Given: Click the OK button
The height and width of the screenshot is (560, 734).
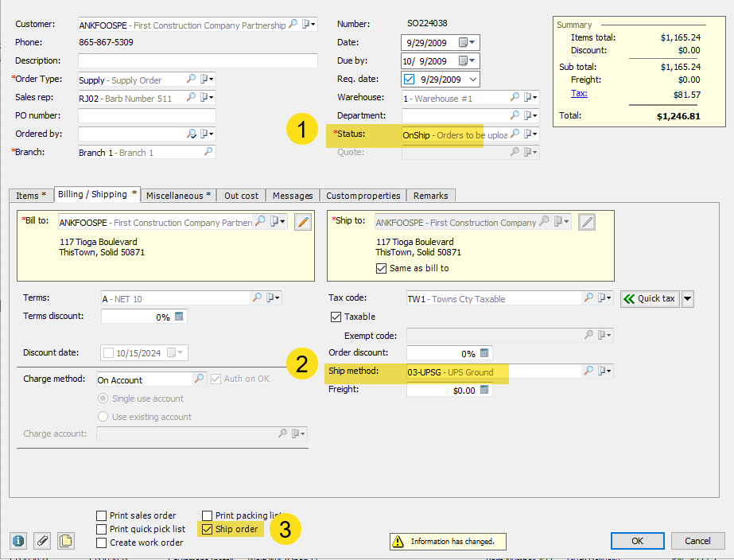Looking at the screenshot, I should tap(637, 541).
